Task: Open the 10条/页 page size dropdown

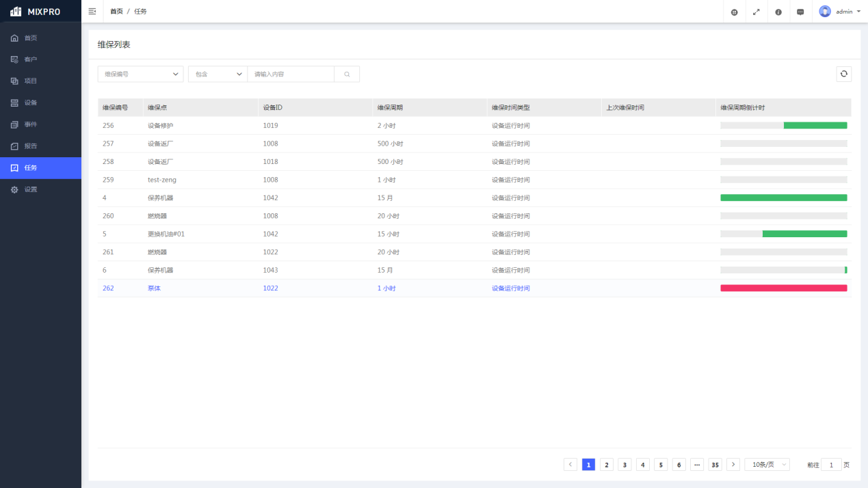Action: pyautogui.click(x=766, y=465)
